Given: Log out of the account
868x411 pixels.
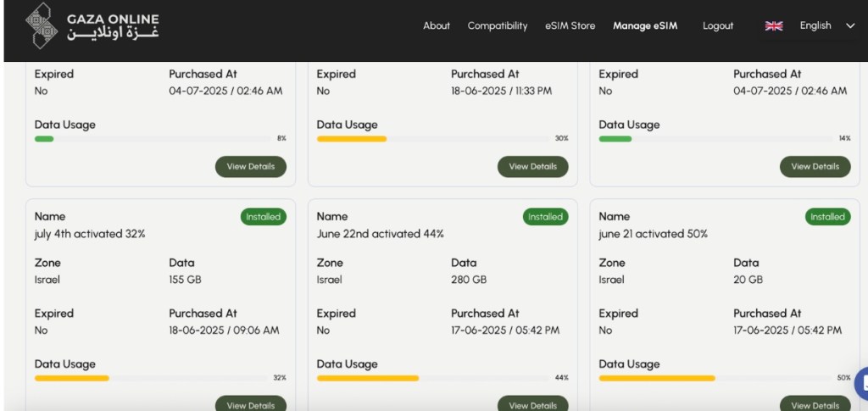Looking at the screenshot, I should (717, 25).
